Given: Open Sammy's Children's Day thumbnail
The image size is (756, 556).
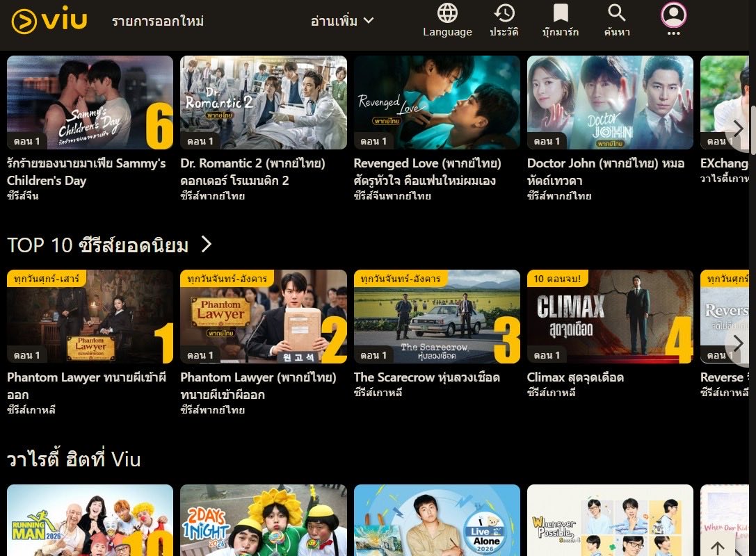Looking at the screenshot, I should pyautogui.click(x=90, y=102).
